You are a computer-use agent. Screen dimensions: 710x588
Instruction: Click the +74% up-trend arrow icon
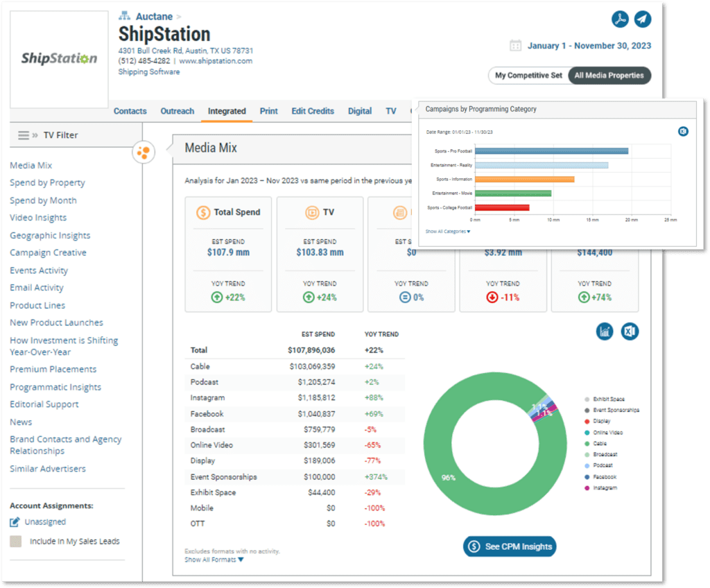pyautogui.click(x=584, y=297)
